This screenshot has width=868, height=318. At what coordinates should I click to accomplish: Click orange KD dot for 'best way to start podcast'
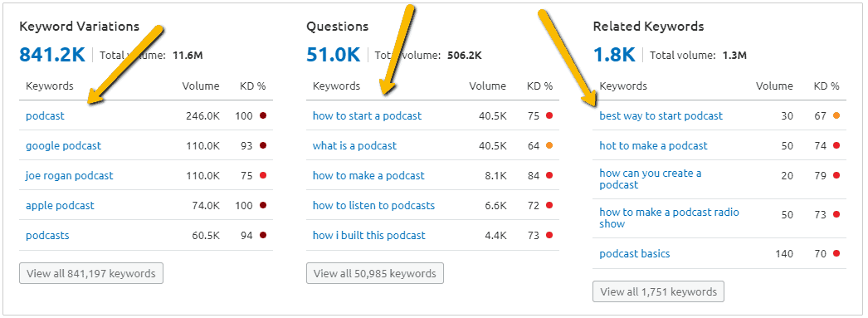(836, 115)
